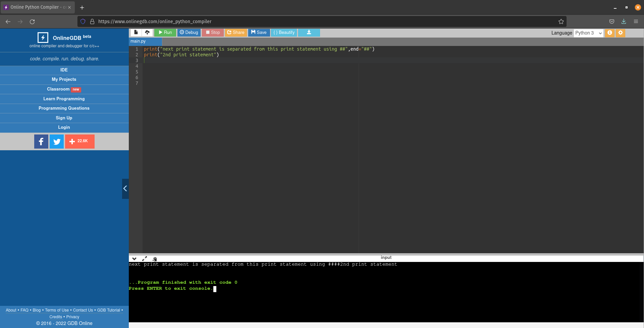Click the 22.6K plus share button

coord(80,142)
